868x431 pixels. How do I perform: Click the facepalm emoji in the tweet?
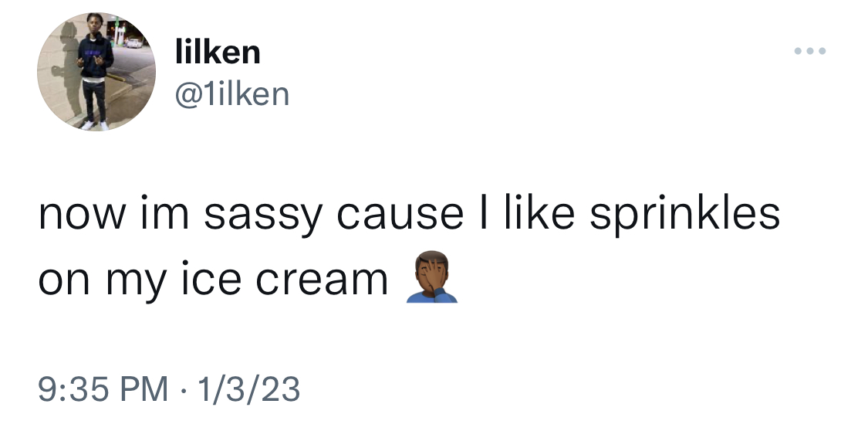pos(432,277)
